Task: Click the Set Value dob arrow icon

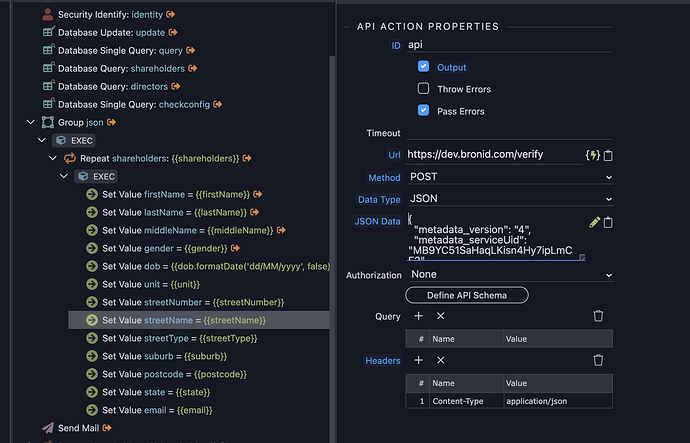Action: pyautogui.click(x=92, y=267)
